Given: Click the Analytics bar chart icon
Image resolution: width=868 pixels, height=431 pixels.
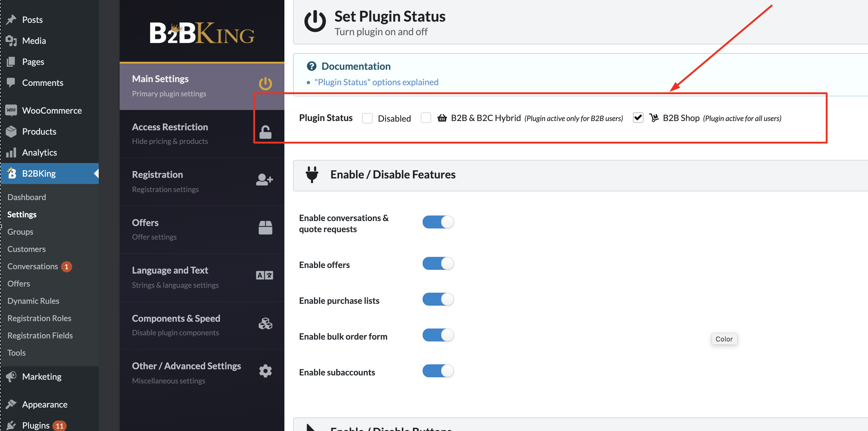Looking at the screenshot, I should tap(11, 153).
